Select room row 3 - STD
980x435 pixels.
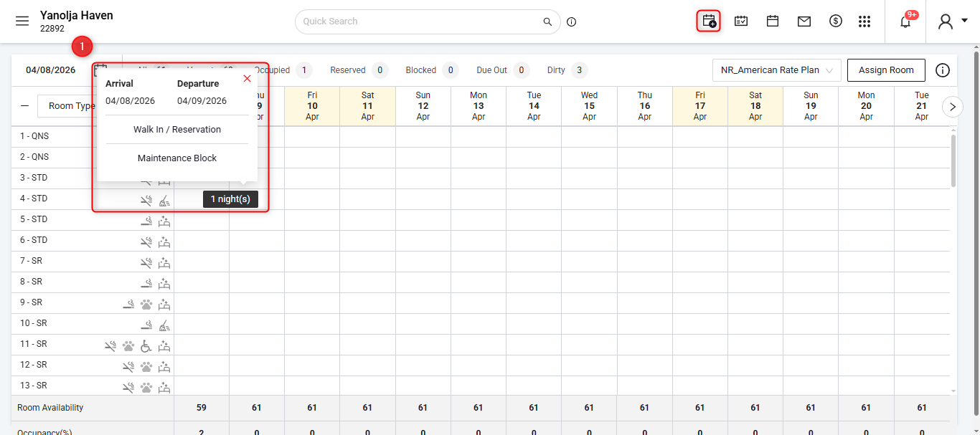click(x=34, y=178)
